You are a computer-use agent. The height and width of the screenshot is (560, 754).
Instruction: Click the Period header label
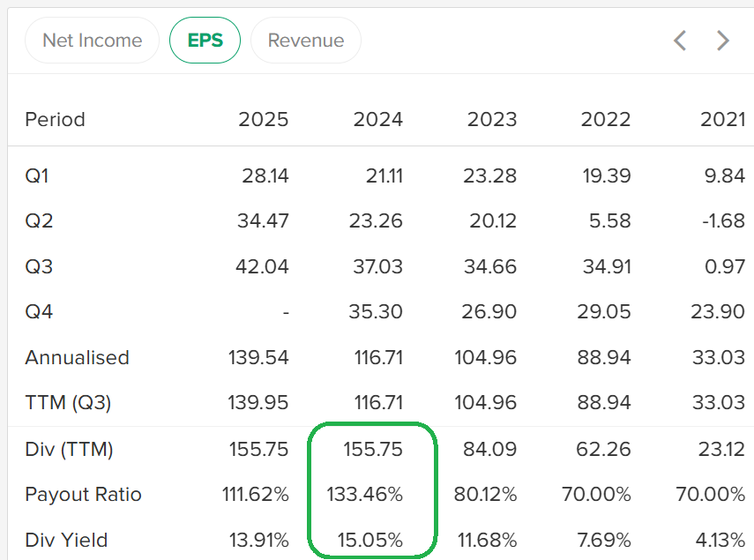click(x=55, y=119)
